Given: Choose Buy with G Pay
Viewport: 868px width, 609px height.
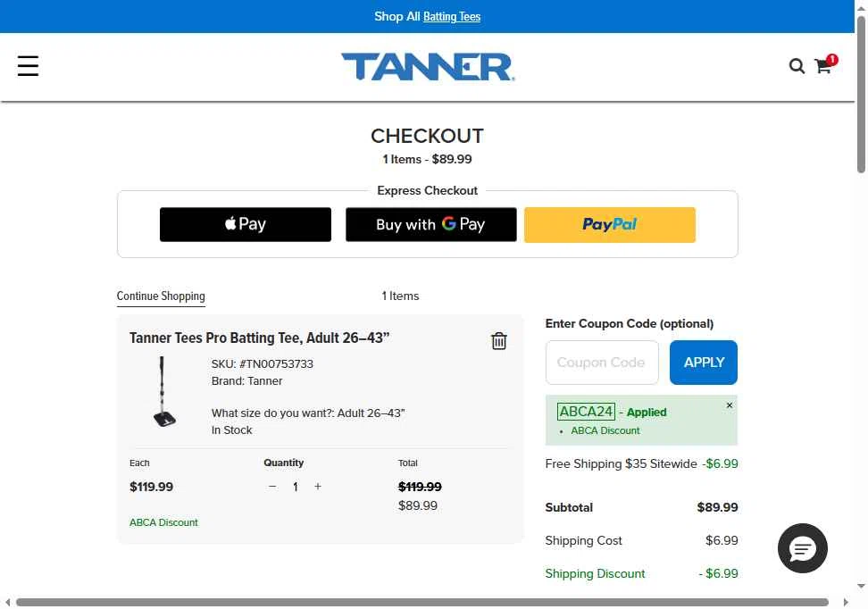Looking at the screenshot, I should tap(430, 225).
